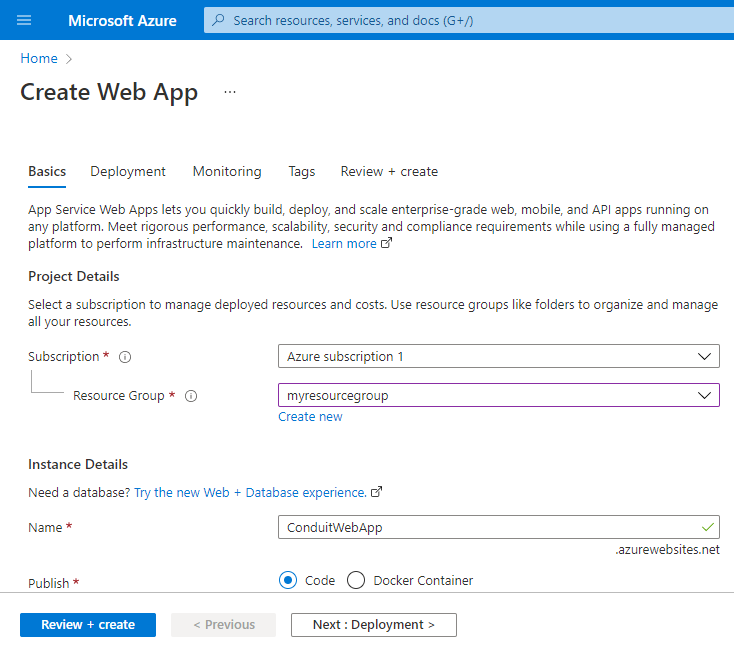Click Next : Deployment button
The width and height of the screenshot is (734, 648).
pyautogui.click(x=374, y=625)
